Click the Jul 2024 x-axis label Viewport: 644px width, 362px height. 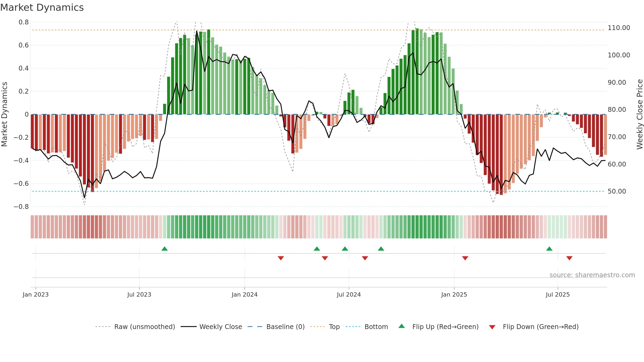coord(349,294)
